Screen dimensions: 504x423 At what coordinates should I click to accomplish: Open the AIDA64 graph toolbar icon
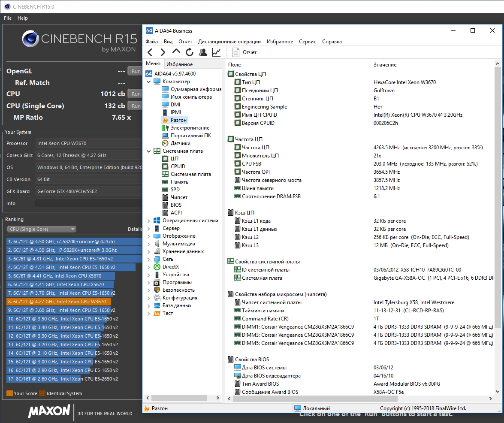click(x=216, y=52)
